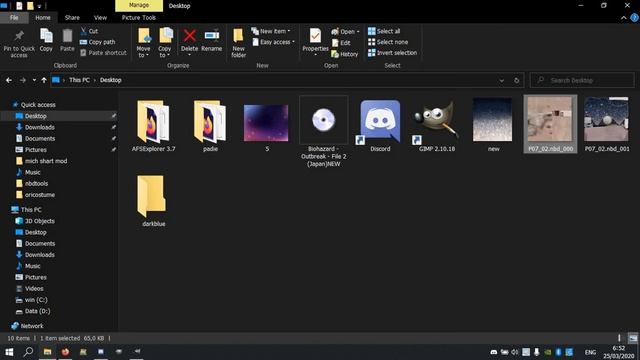Switch to the Share ribbon tab

(x=72, y=18)
